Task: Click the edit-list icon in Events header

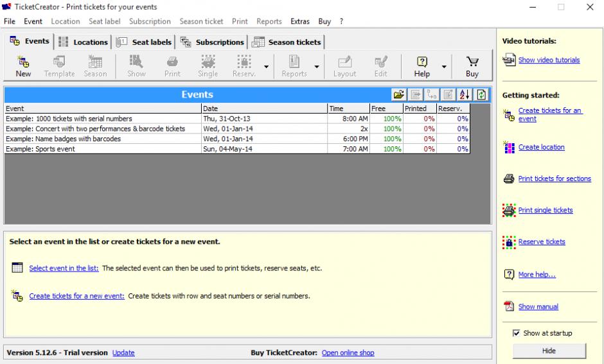Action: pyautogui.click(x=448, y=94)
